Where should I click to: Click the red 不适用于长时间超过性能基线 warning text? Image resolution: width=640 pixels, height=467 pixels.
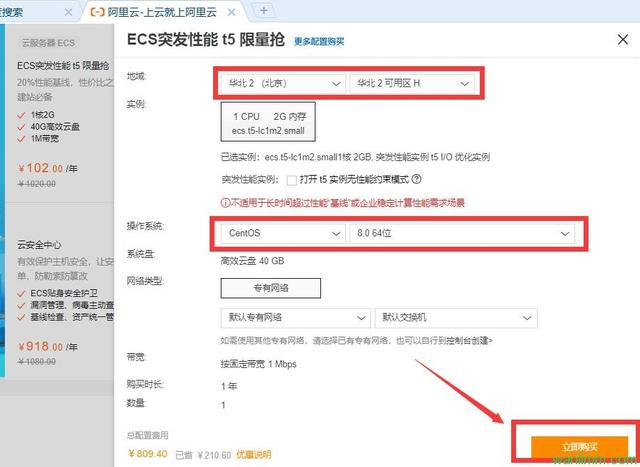click(343, 202)
